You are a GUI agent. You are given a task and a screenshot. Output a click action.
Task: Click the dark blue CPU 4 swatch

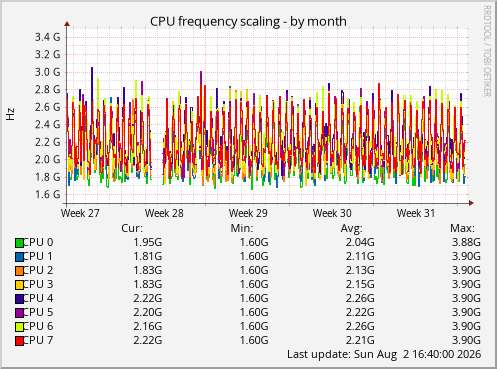pyautogui.click(x=19, y=299)
